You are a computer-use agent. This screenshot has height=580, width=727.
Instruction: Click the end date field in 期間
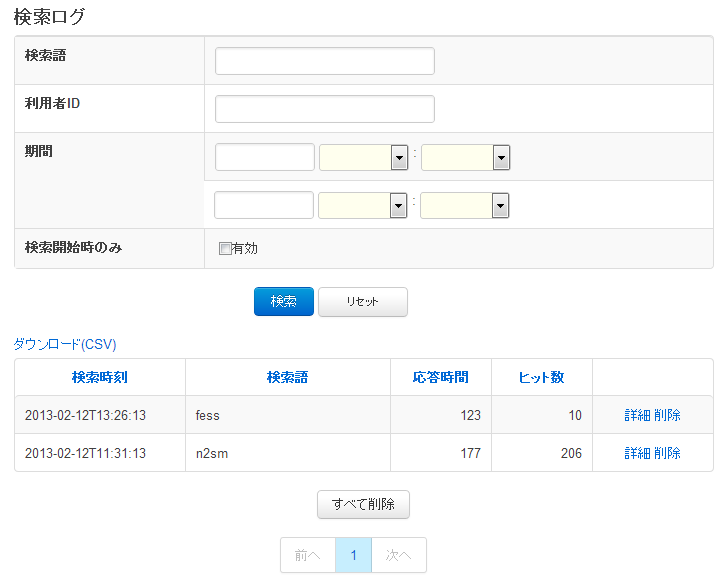(x=264, y=205)
